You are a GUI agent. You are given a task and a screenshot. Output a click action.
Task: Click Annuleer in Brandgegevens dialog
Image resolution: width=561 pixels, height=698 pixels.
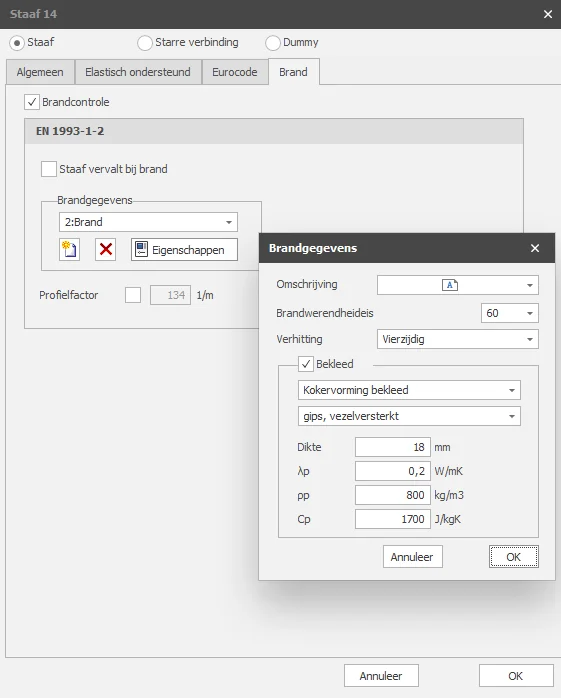[412, 557]
